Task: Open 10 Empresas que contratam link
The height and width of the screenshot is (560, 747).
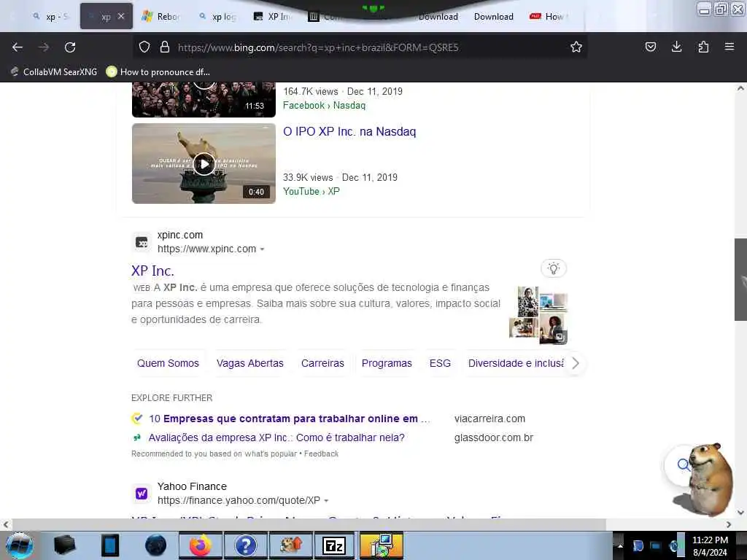Action: point(289,419)
